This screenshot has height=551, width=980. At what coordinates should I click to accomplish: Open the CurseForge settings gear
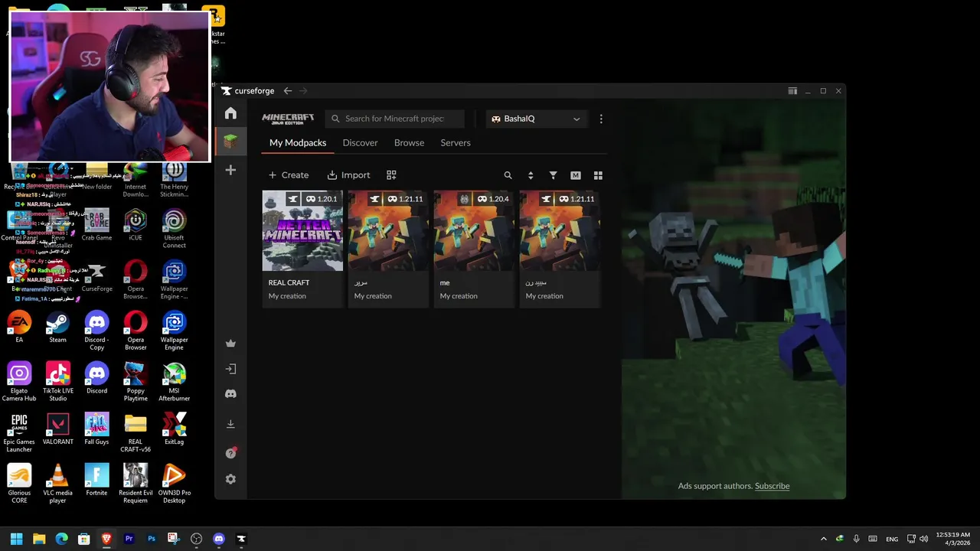pos(230,479)
